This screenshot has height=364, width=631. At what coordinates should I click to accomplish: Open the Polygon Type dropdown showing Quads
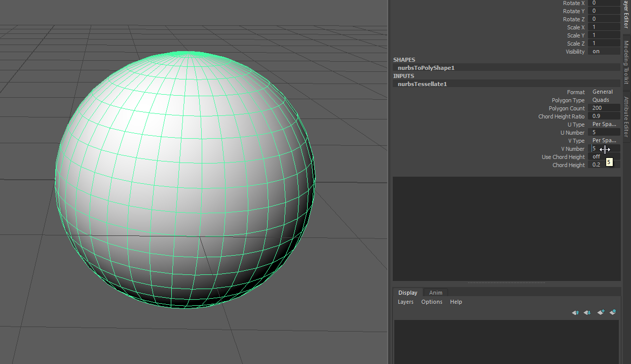click(x=603, y=100)
